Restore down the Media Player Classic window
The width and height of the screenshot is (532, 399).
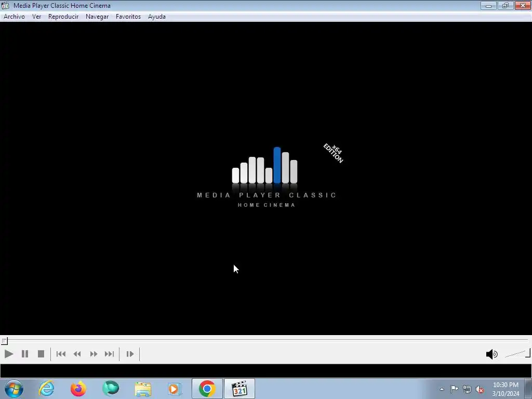click(x=506, y=5)
